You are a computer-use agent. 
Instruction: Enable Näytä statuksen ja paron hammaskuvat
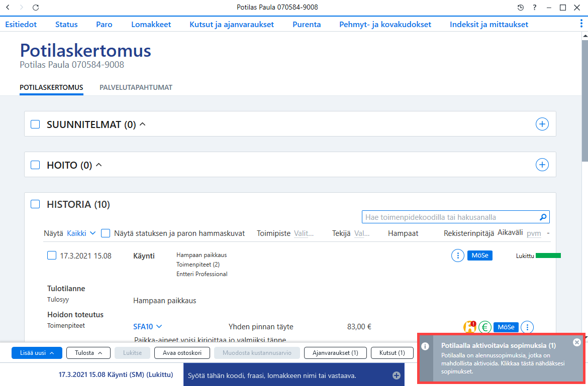tap(106, 233)
